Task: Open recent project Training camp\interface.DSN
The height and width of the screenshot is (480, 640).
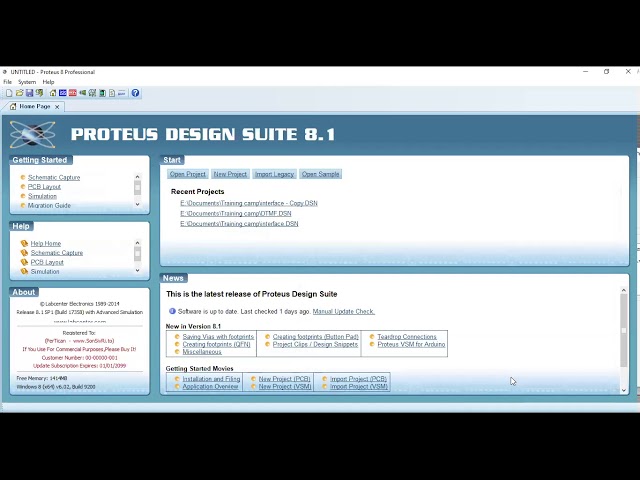Action: 239,223
